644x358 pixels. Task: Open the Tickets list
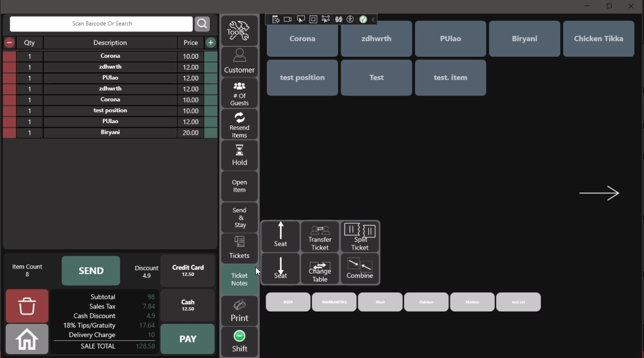(239, 248)
